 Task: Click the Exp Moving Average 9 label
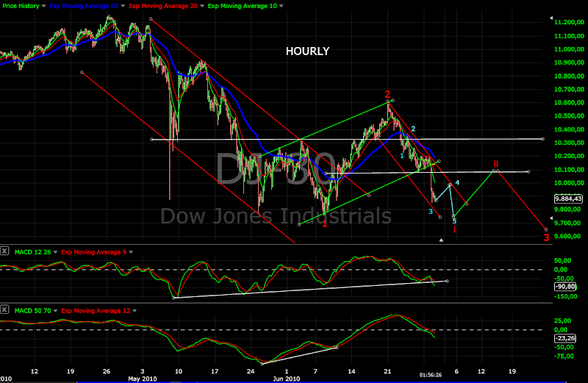coord(94,252)
